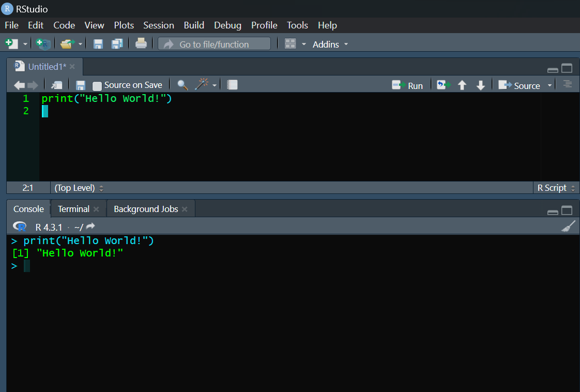The width and height of the screenshot is (580, 392).
Task: Open the View menu
Action: (94, 25)
